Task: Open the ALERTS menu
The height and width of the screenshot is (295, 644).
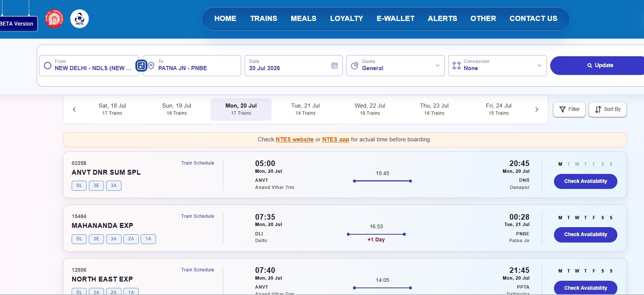Action: [443, 18]
